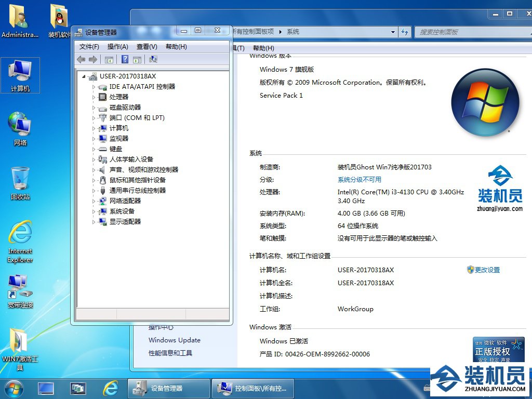Image resolution: width=532 pixels, height=399 pixels.
Task: Click the scan for hardware changes icon
Action: 153,60
